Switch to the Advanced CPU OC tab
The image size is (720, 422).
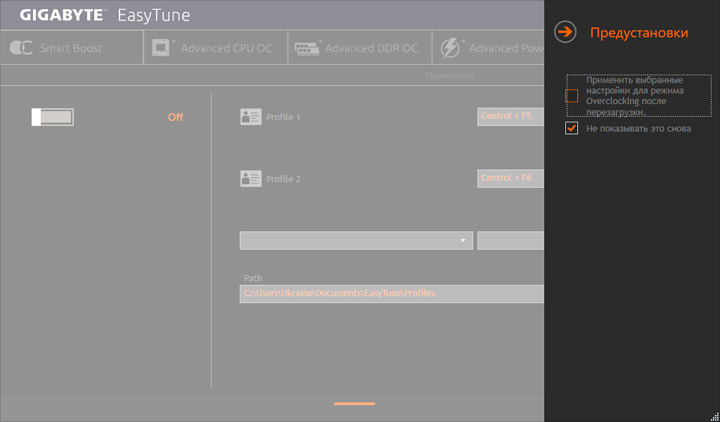(x=216, y=47)
